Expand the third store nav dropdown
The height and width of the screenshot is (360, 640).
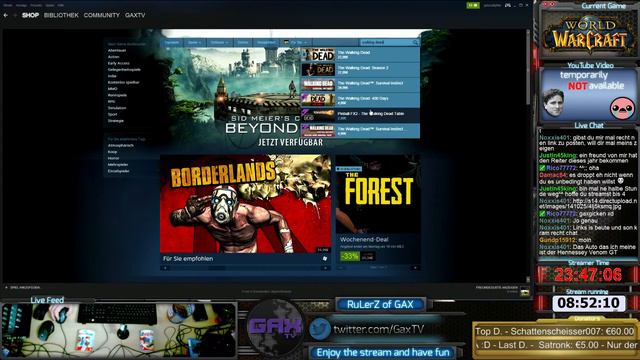pyautogui.click(x=219, y=42)
